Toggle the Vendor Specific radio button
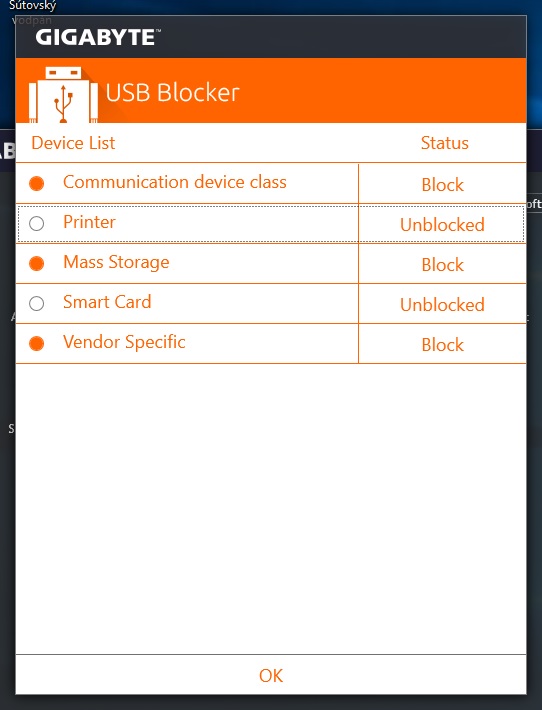The height and width of the screenshot is (710, 542). click(37, 343)
